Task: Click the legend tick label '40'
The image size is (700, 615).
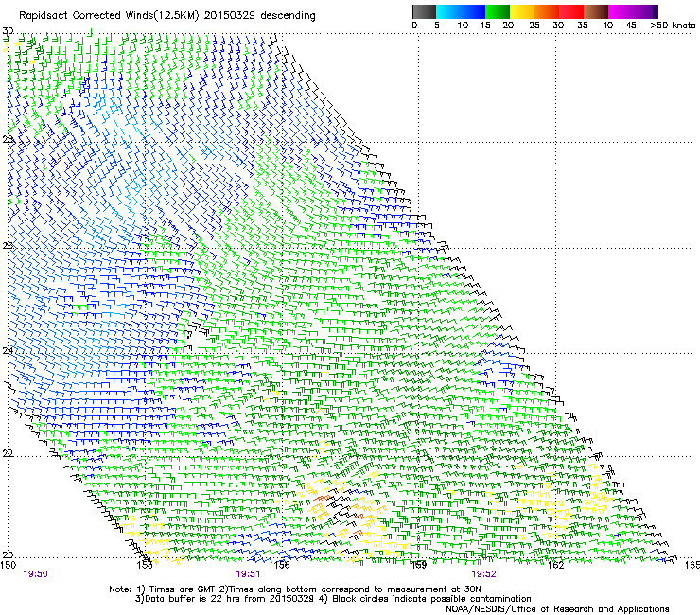Action: pyautogui.click(x=607, y=25)
